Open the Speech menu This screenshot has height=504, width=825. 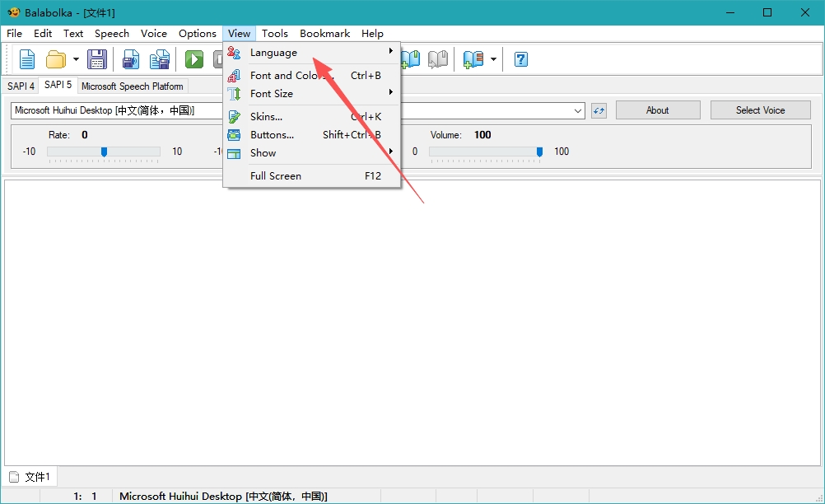click(x=111, y=33)
